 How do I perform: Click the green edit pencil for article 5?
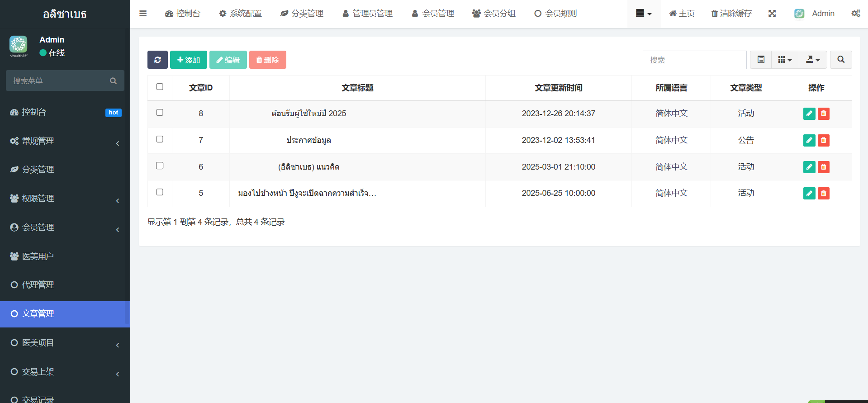pos(809,194)
